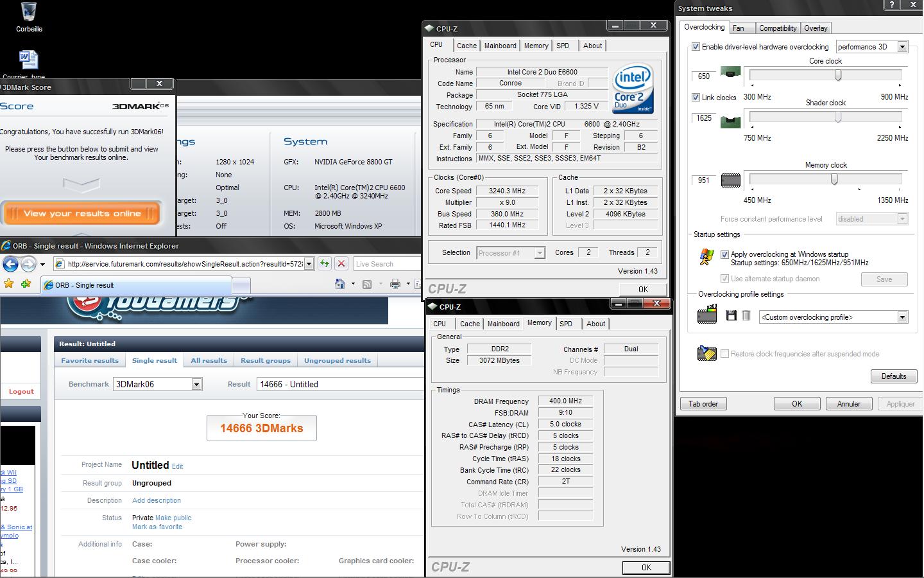Click the Core clock slider handle

838,75
